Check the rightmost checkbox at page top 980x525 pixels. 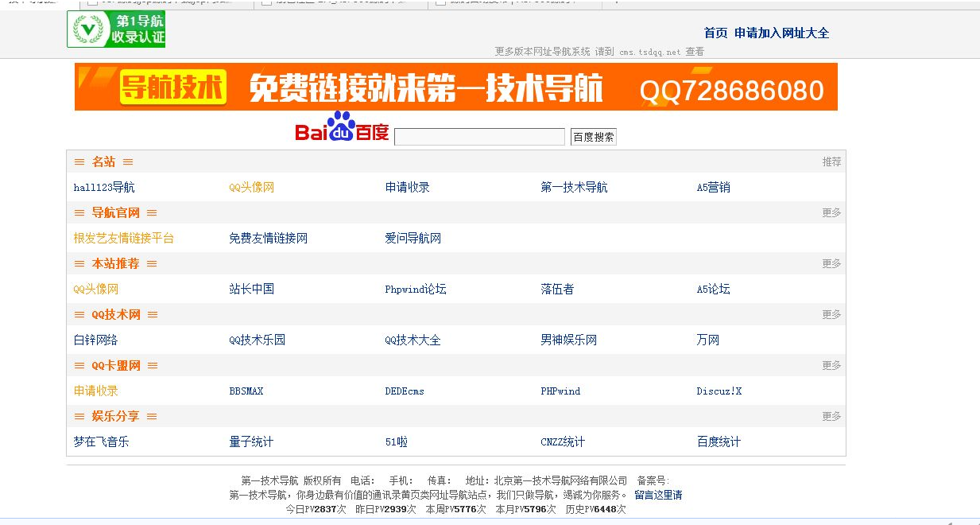[x=440, y=3]
